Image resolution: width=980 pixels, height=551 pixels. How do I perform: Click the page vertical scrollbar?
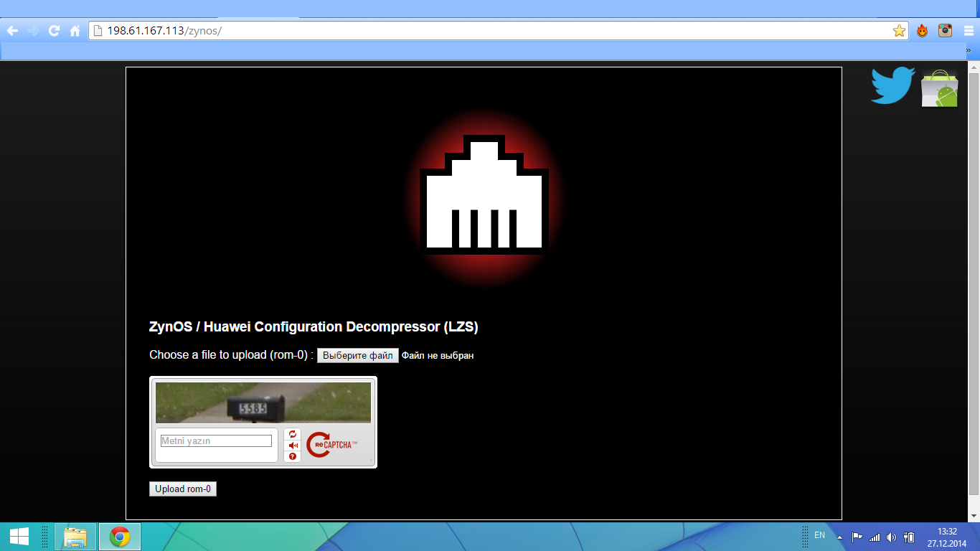974,283
